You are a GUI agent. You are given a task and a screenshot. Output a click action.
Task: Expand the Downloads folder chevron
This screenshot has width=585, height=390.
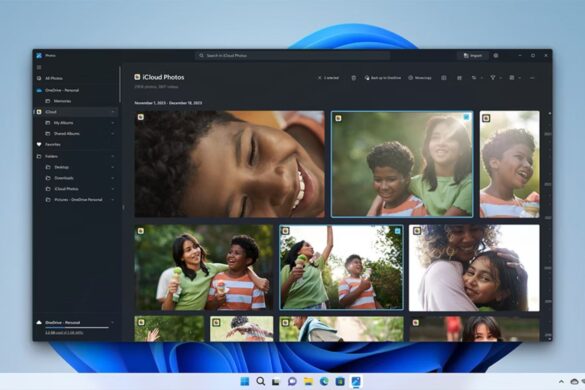click(x=113, y=178)
